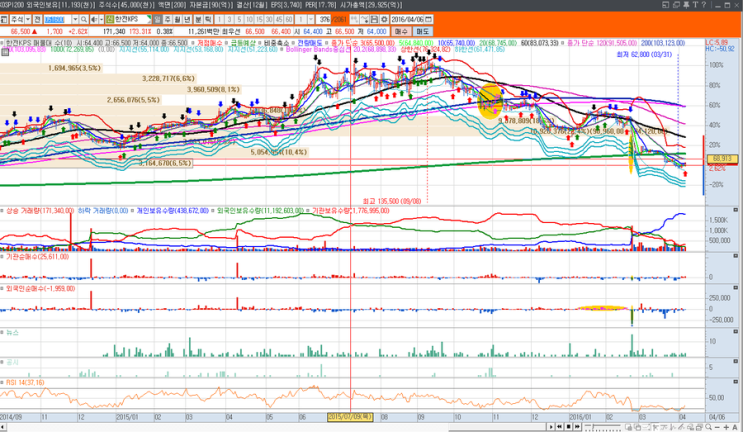The height and width of the screenshot is (432, 743).
Task: Click the 2016/04/06 date input field
Action: (408, 19)
